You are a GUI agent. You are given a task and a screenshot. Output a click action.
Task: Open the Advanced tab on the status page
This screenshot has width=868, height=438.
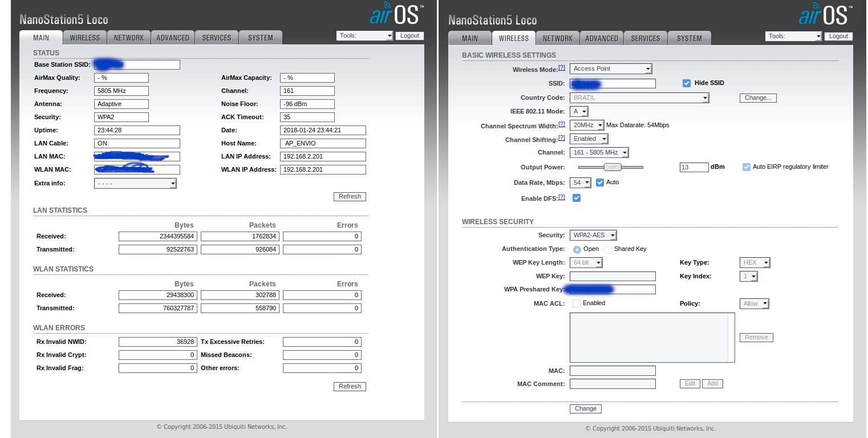[x=173, y=38]
